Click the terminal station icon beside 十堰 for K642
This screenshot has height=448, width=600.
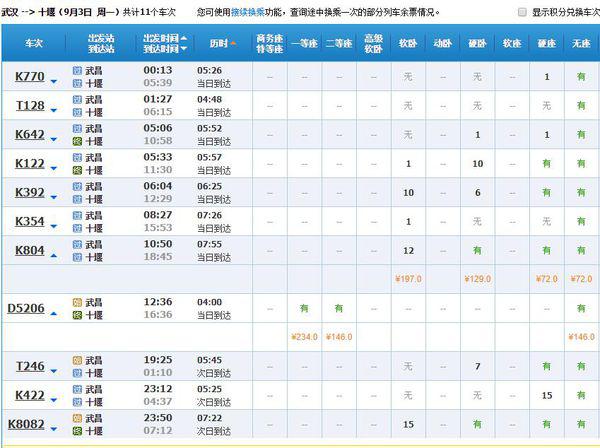(x=77, y=141)
